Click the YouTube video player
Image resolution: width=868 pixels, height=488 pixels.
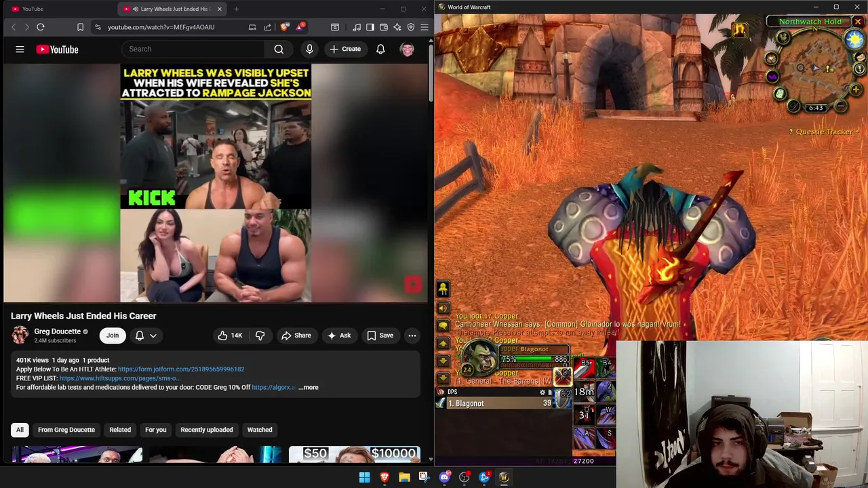click(x=216, y=183)
